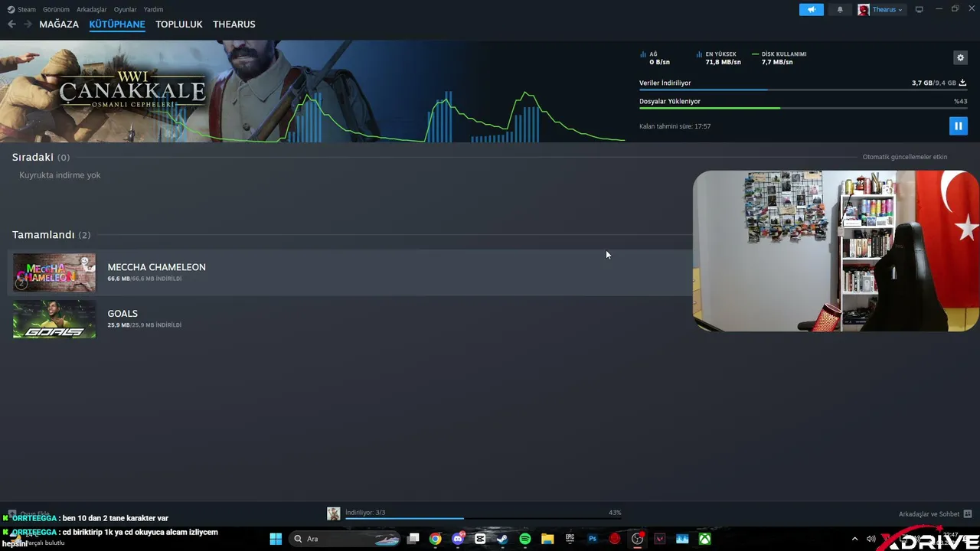The image size is (980, 551).
Task: Go back with the left arrow
Action: (x=11, y=24)
